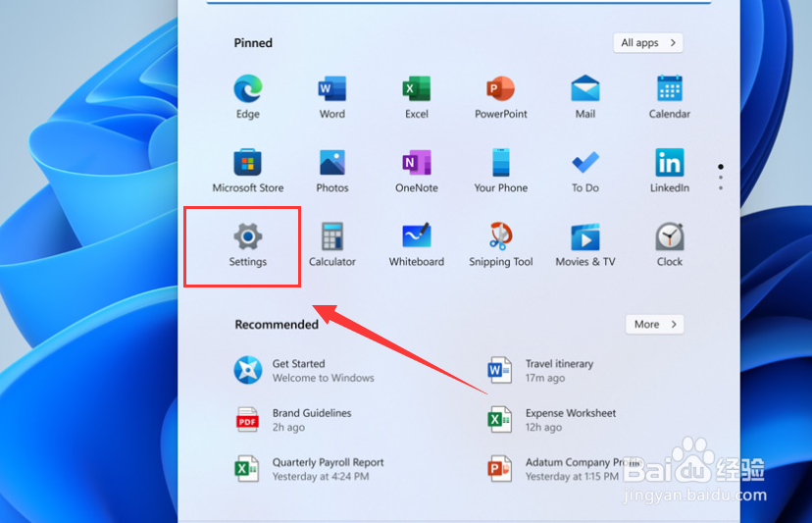Viewport: 812px width, 523px height.
Task: Click the More button in Recommended
Action: pos(654,325)
